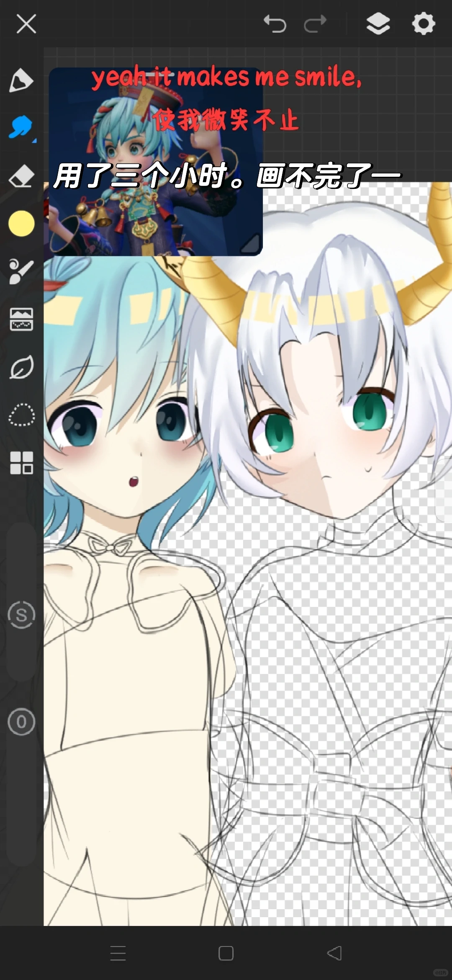The image size is (452, 980).
Task: Open the grid tools panel
Action: pos(21,463)
